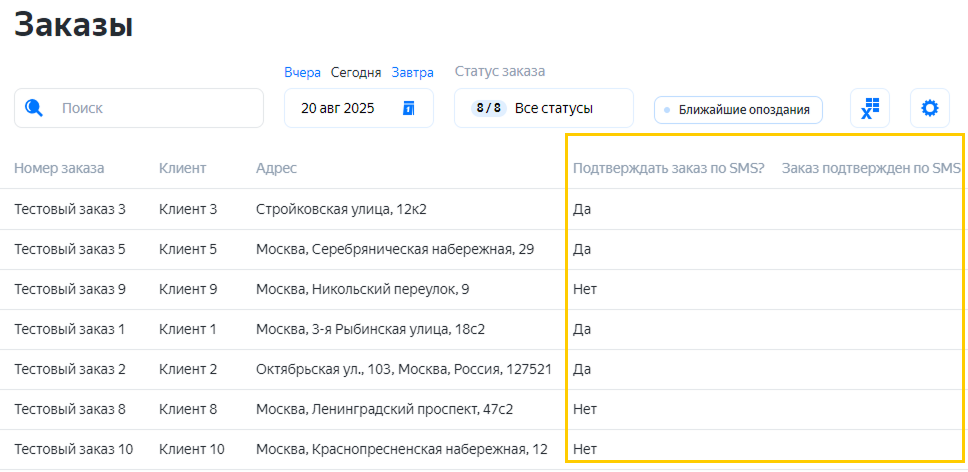Screen dimensions: 968x472
Task: Click the Адрес column header
Action: [276, 168]
